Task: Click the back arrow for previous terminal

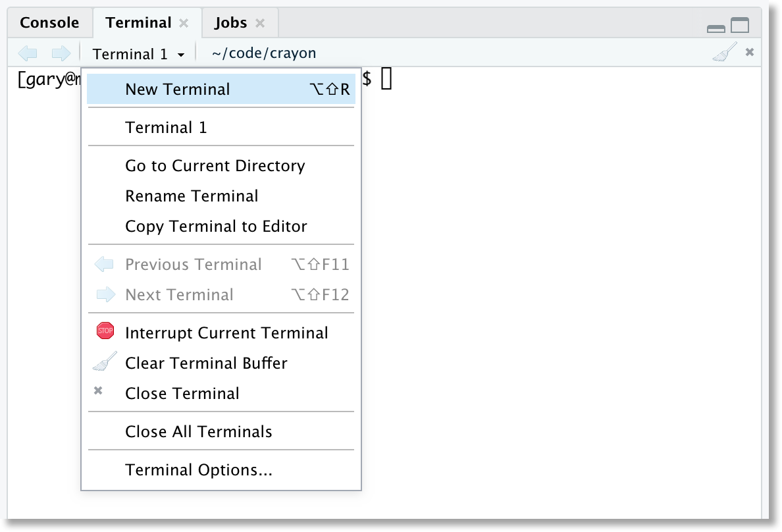Action: (27, 53)
